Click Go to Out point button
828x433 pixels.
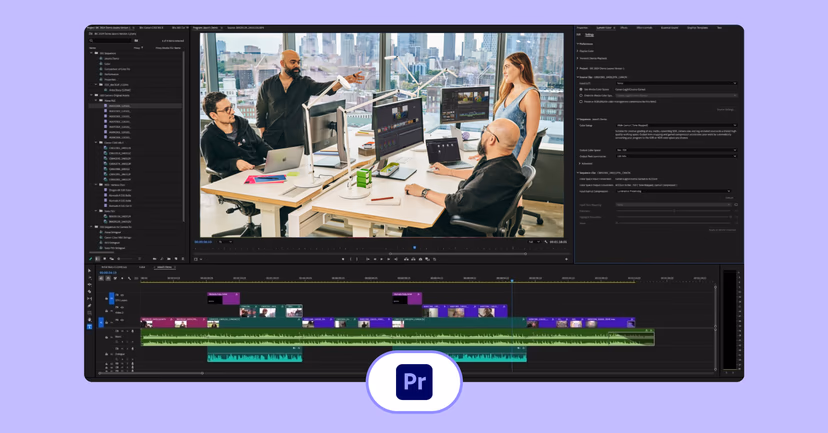[x=396, y=259]
